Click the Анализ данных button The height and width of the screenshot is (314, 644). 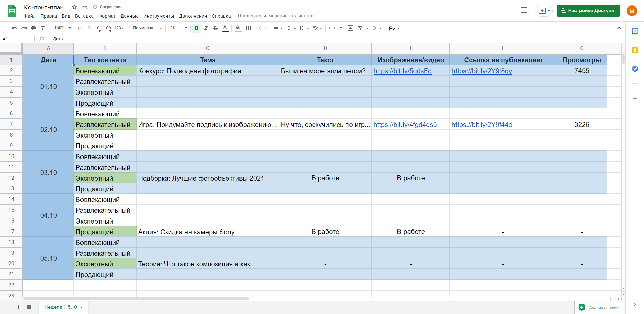(x=599, y=307)
